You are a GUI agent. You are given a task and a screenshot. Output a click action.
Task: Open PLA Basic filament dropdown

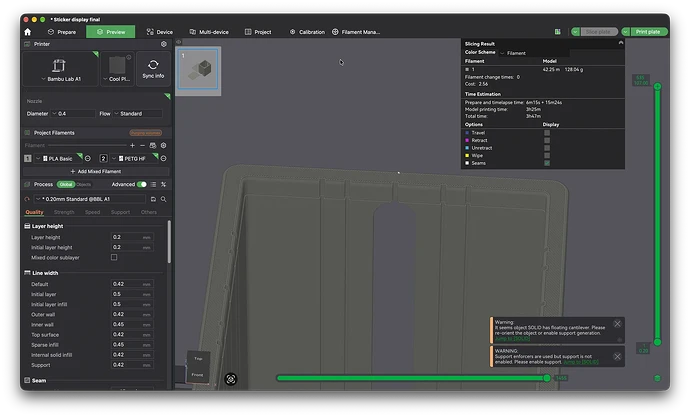click(x=59, y=158)
